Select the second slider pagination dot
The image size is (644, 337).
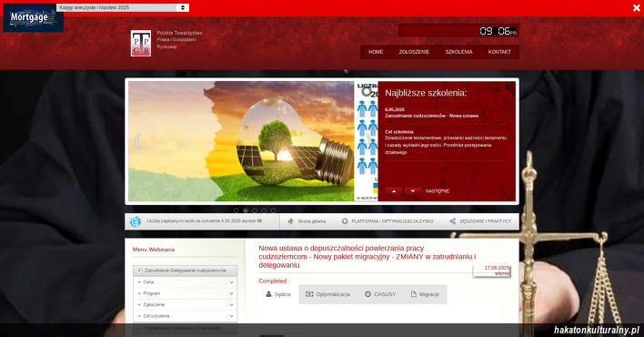pos(246,210)
